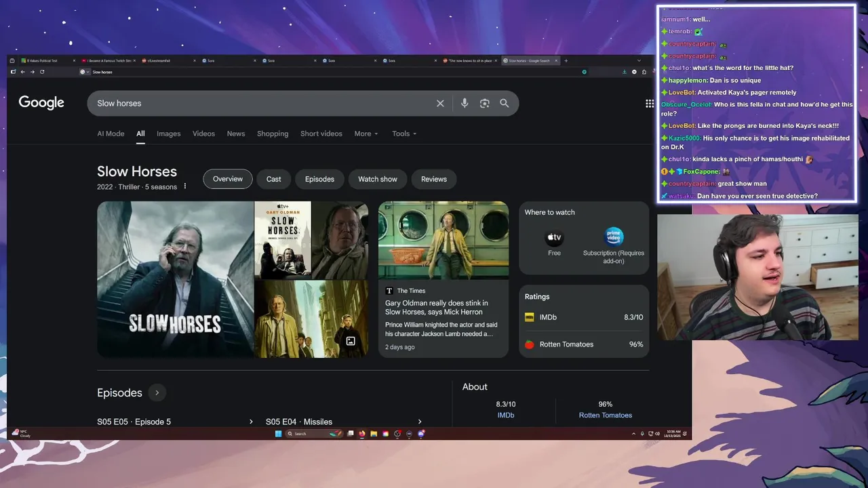The image size is (868, 488).
Task: Open Rotten Tomatoes link under About
Action: (x=606, y=415)
